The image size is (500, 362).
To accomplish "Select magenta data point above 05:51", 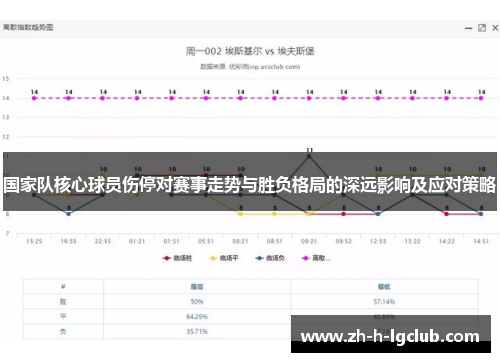I will [206, 98].
